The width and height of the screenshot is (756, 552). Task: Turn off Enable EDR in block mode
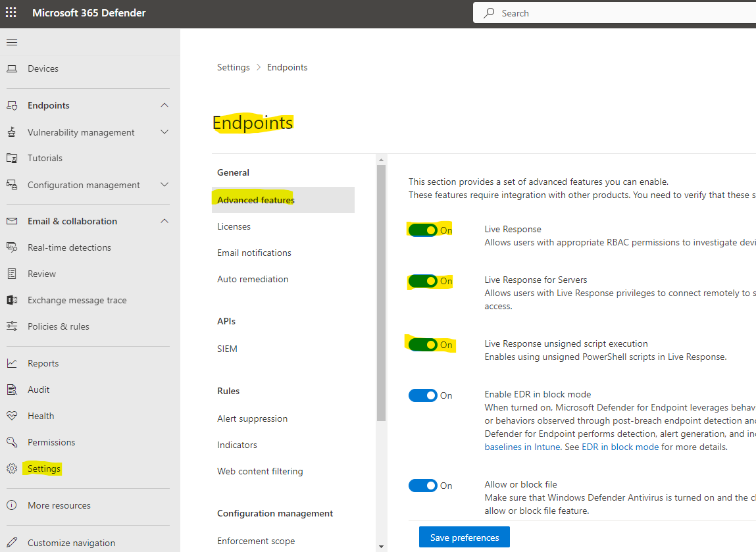423,395
